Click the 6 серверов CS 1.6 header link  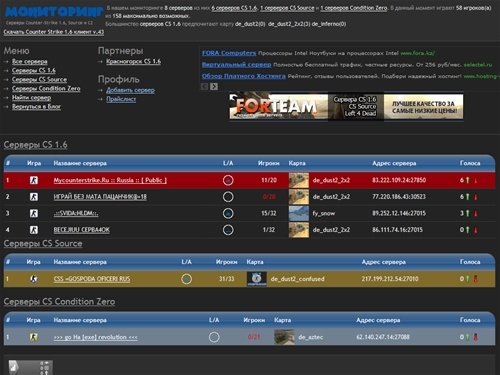(234, 8)
